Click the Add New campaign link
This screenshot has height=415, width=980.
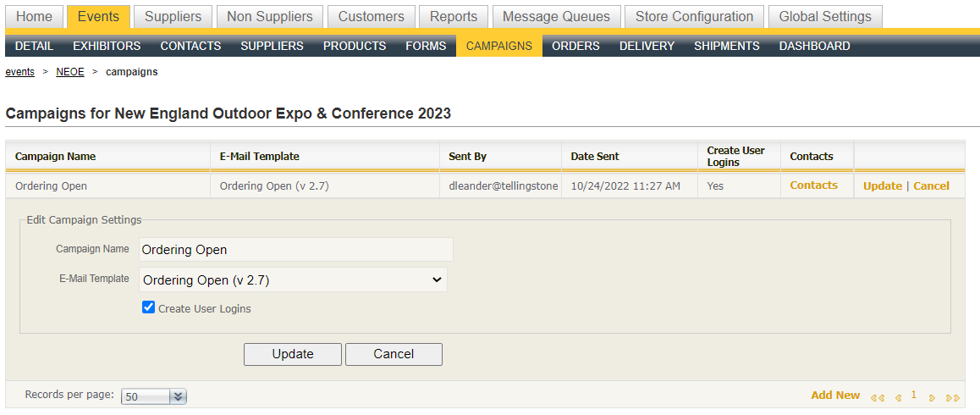[x=834, y=396]
